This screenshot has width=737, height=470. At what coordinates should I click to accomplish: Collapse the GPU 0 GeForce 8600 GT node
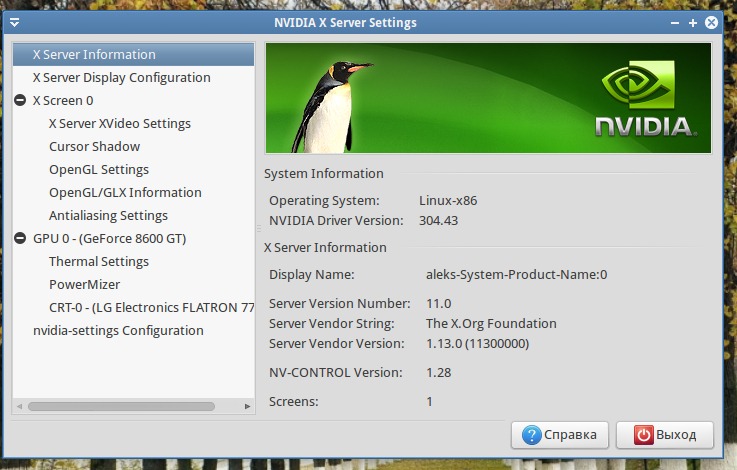pyautogui.click(x=20, y=238)
